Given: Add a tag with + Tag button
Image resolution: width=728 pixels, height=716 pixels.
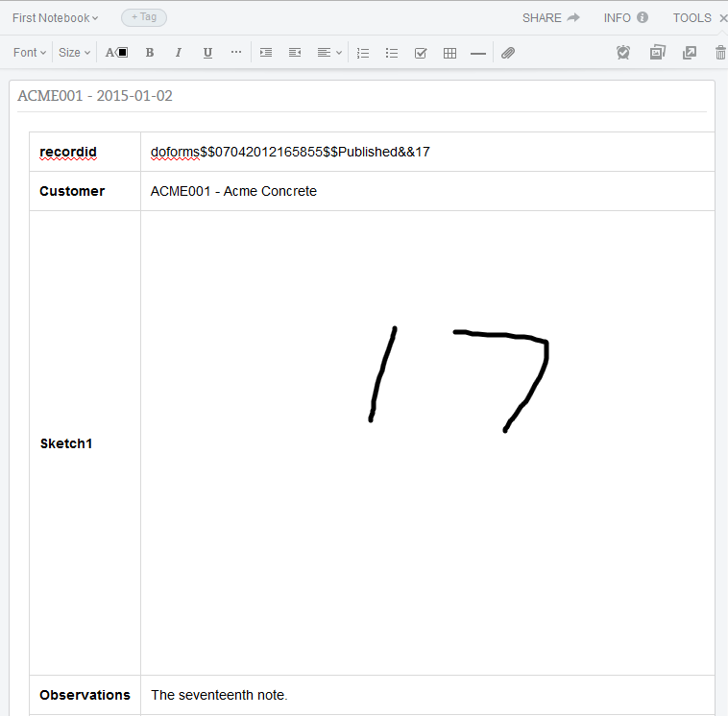Looking at the screenshot, I should (x=144, y=17).
